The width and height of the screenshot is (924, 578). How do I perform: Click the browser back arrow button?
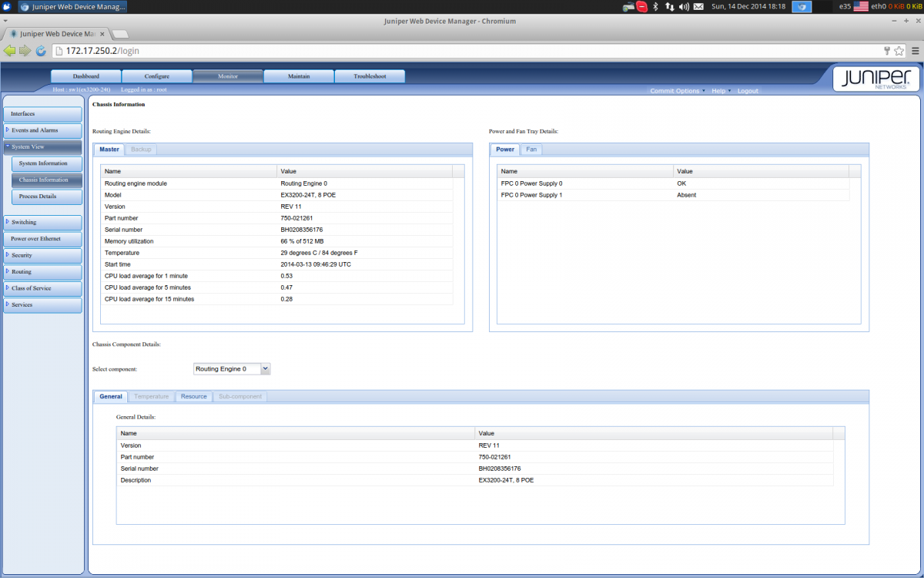10,51
